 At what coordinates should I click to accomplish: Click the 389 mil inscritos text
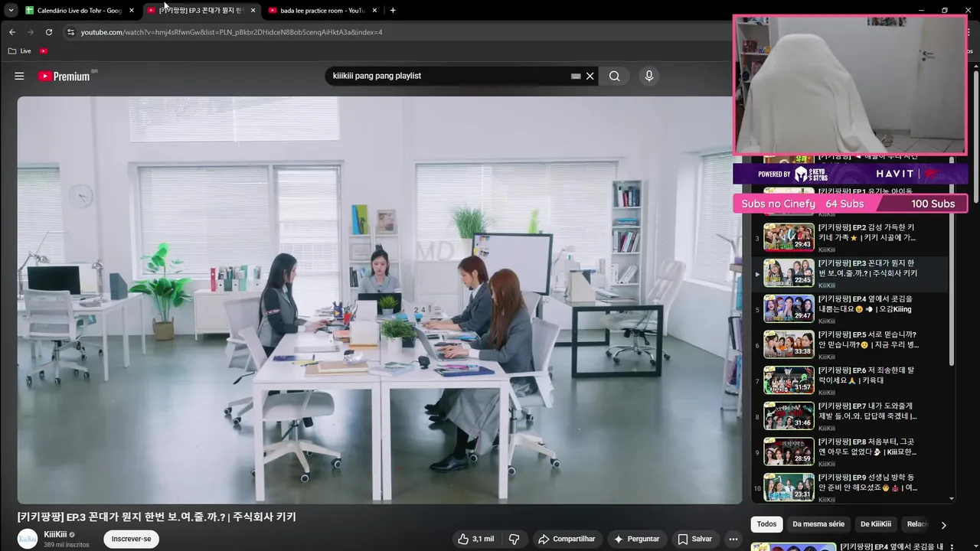point(67,545)
